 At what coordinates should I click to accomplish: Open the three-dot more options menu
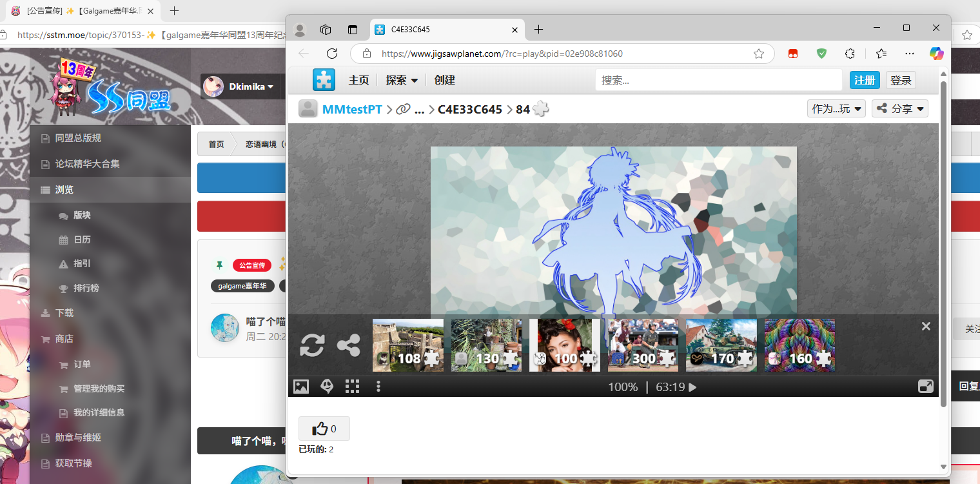point(378,387)
